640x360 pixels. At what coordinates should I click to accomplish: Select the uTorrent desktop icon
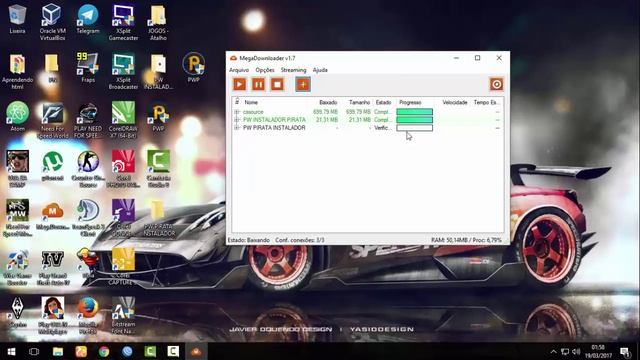click(x=53, y=166)
